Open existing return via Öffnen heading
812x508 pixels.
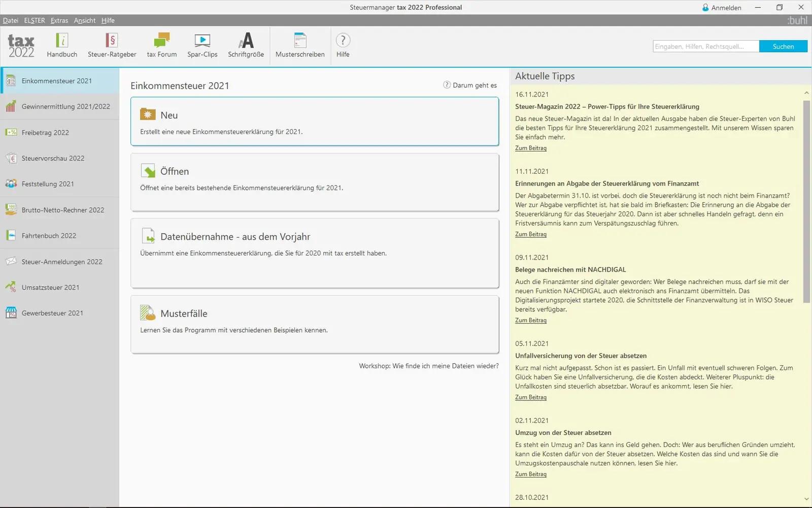tap(175, 171)
